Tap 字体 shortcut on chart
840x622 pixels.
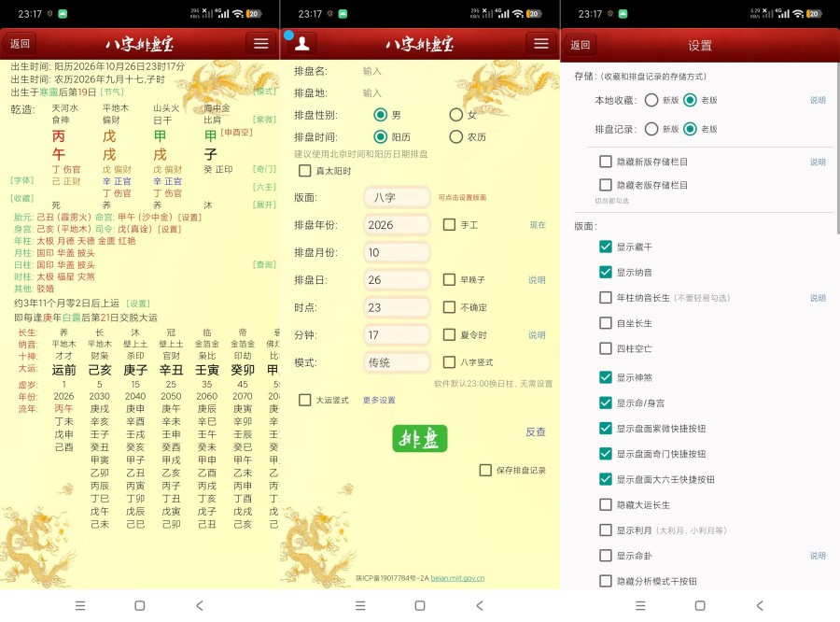click(22, 180)
